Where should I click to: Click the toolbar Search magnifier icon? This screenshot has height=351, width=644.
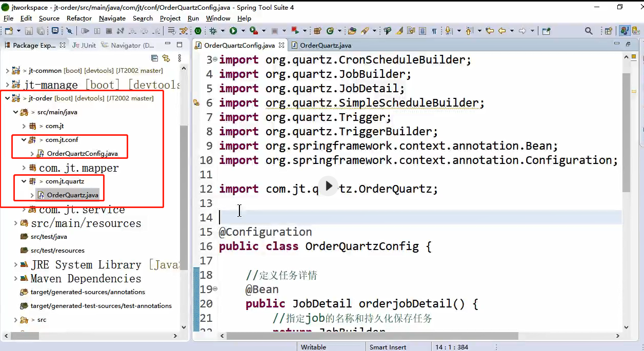click(589, 31)
